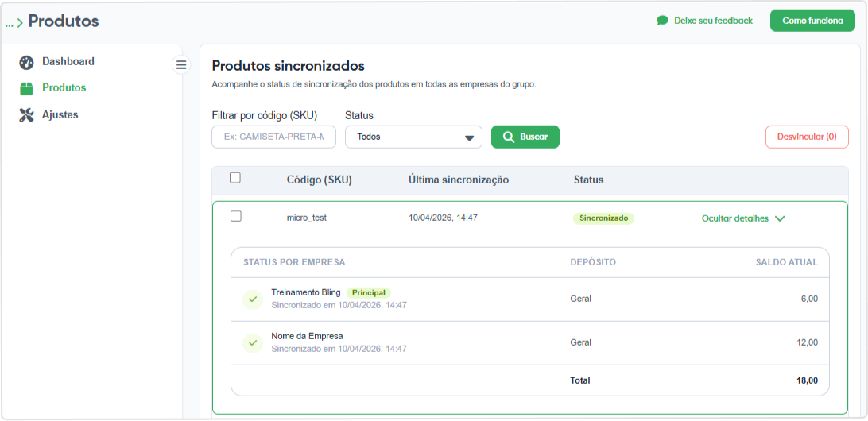Click the SALDO ATUAL column header
Screen dimensions: 868x421
point(787,262)
